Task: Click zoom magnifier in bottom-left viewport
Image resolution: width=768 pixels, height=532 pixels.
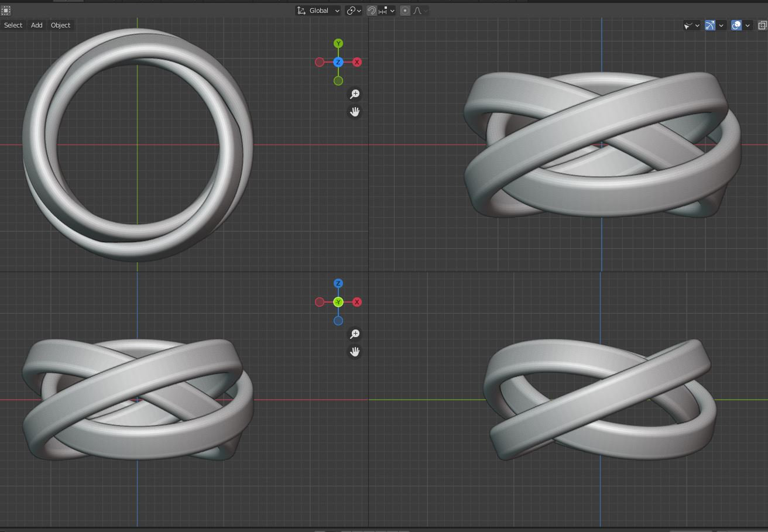Action: (x=355, y=334)
